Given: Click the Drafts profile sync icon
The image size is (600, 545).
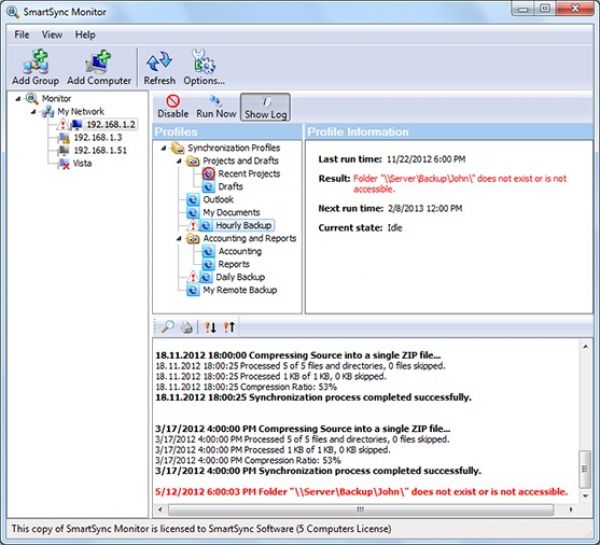Looking at the screenshot, I should [x=209, y=187].
